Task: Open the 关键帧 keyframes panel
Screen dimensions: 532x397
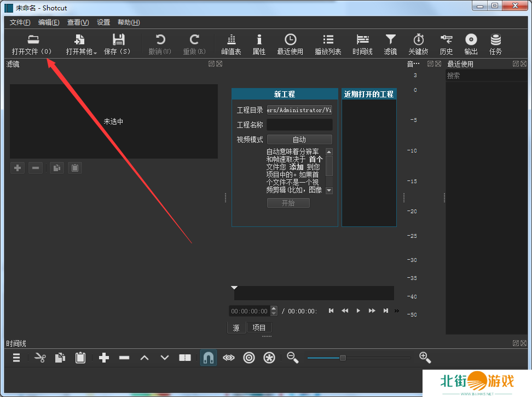Action: coord(418,44)
